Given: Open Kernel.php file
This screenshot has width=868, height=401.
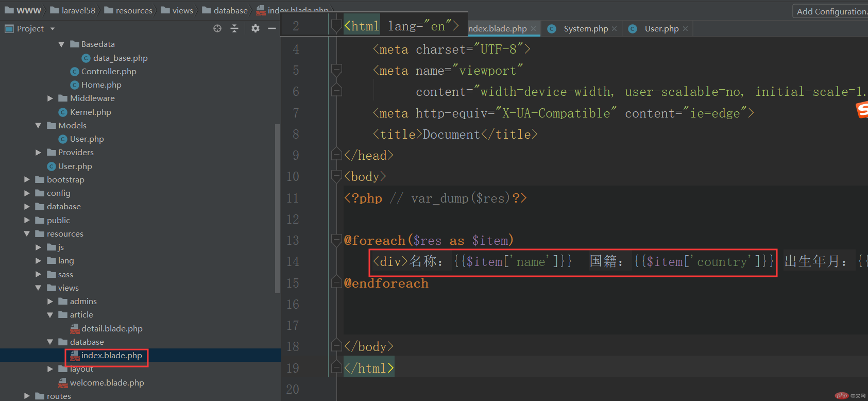Looking at the screenshot, I should 90,112.
